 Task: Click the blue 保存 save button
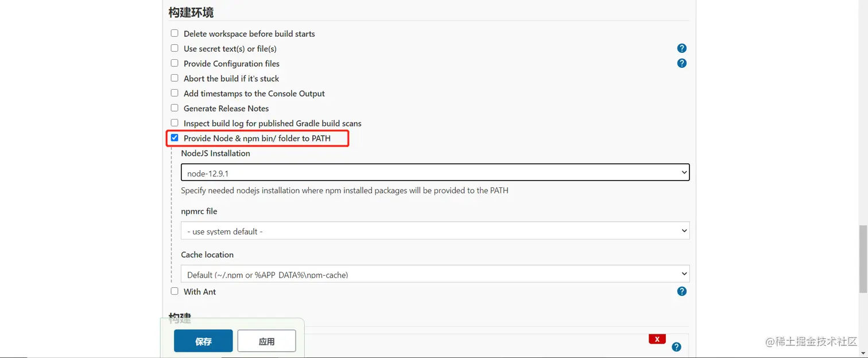click(203, 341)
